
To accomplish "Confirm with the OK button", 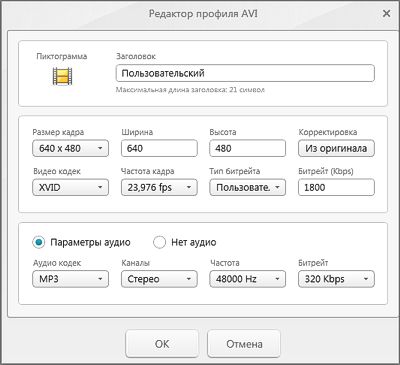I will 162,344.
